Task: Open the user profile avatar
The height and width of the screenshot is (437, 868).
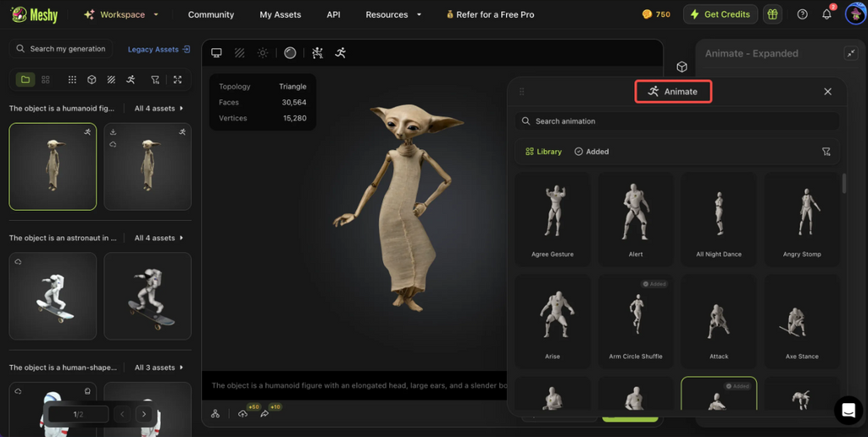Action: point(855,14)
